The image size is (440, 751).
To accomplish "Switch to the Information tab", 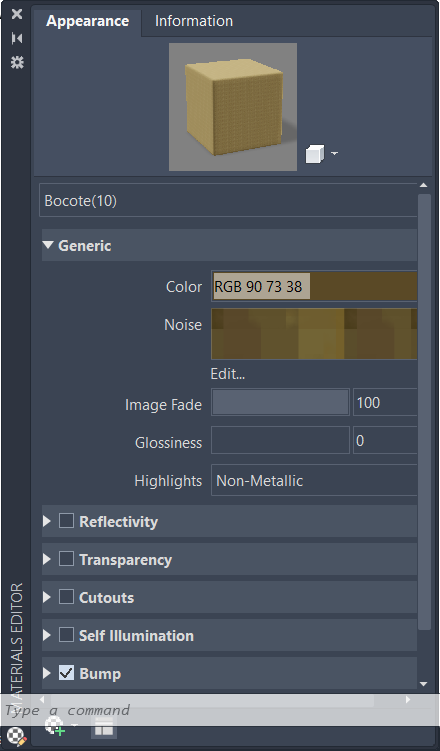I will pyautogui.click(x=194, y=21).
